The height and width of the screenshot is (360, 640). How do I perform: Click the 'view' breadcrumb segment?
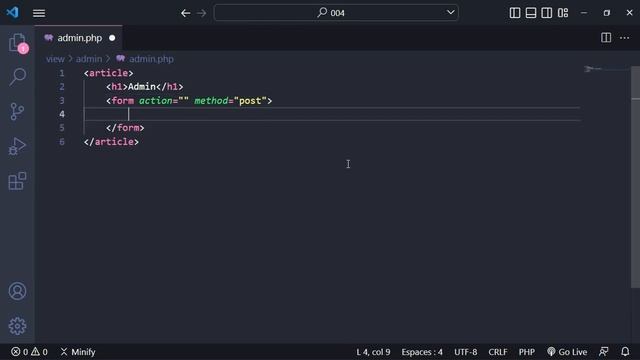(x=55, y=59)
